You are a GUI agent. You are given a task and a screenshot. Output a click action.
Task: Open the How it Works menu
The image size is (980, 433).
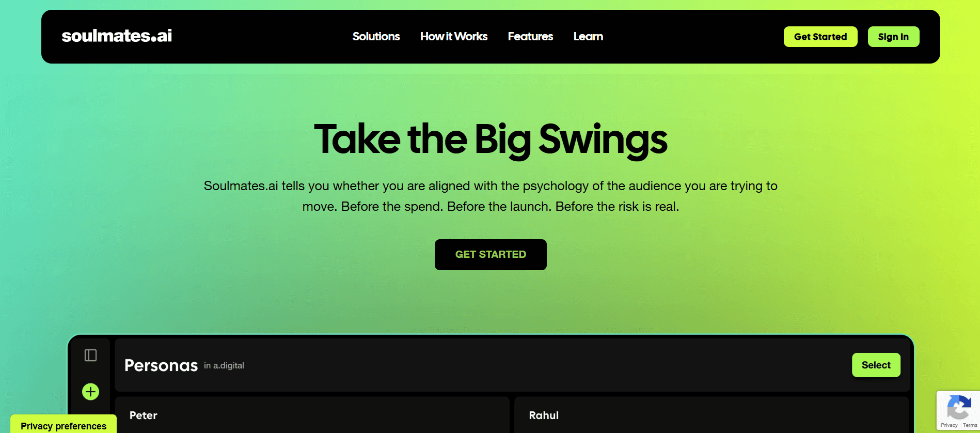coord(454,37)
